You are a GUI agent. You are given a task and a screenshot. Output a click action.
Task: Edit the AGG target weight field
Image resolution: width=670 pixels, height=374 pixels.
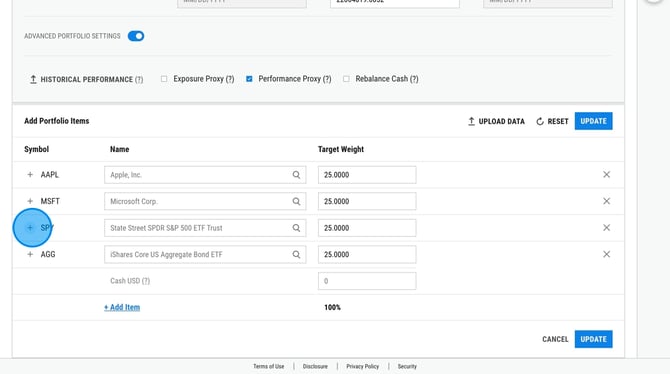367,254
